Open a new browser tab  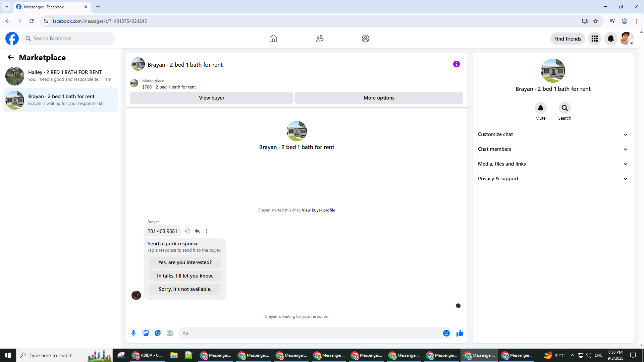98,7
